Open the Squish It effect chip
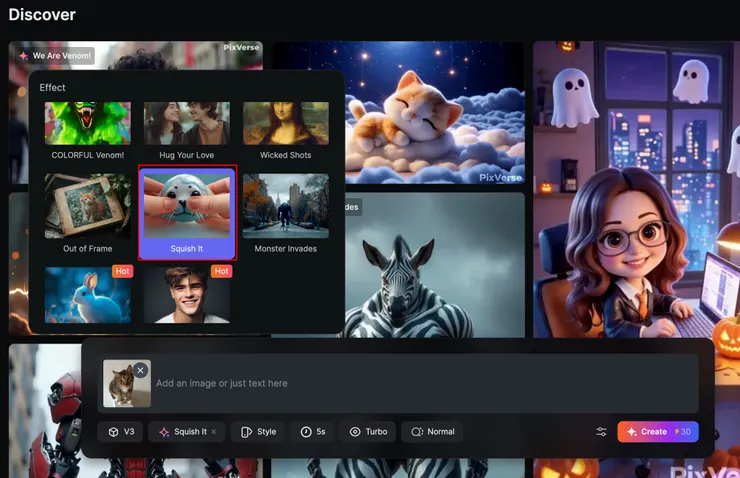Image resolution: width=740 pixels, height=478 pixels. coord(186,432)
